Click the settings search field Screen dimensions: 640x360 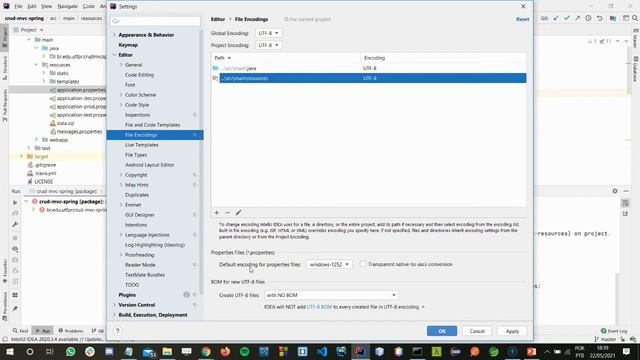click(156, 21)
